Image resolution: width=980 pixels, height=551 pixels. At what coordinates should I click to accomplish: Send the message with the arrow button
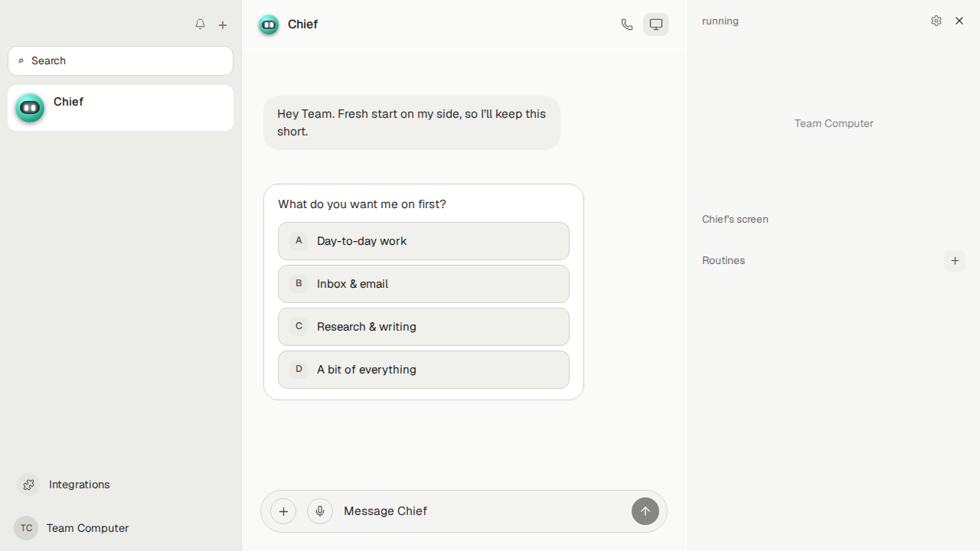click(x=645, y=511)
